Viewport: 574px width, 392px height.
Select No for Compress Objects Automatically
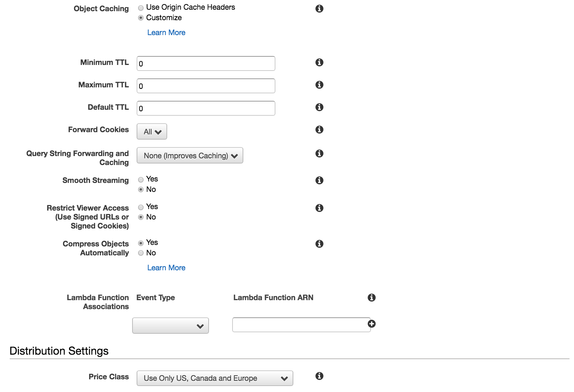point(141,253)
